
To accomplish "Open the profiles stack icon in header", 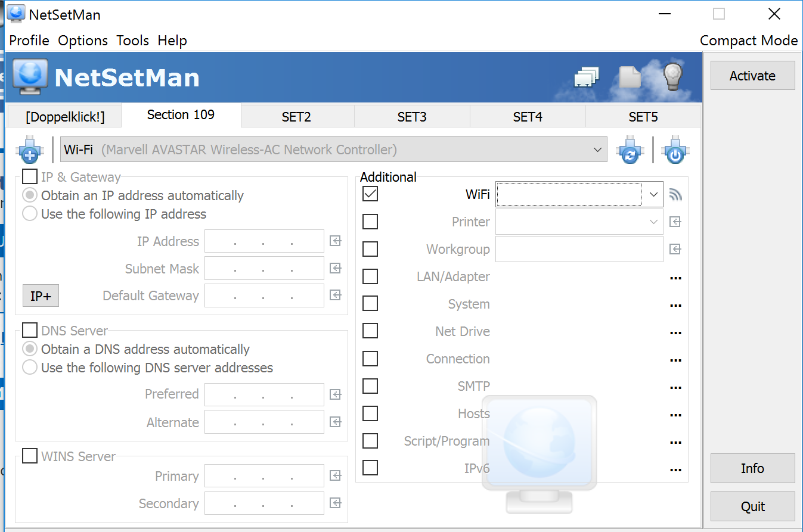I will click(587, 77).
